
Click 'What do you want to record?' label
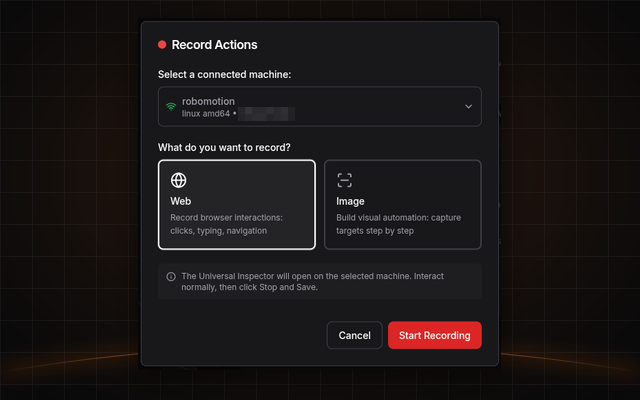224,147
